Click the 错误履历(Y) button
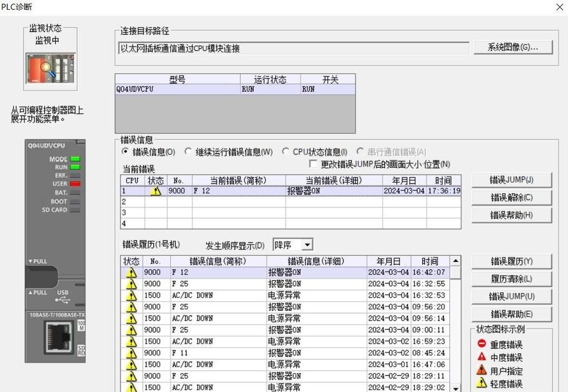 511,261
